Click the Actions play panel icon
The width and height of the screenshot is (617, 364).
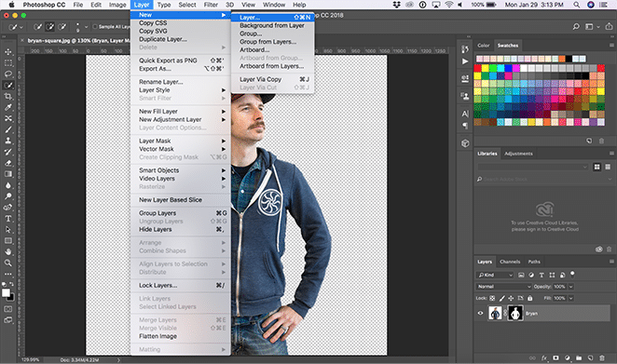tap(465, 61)
